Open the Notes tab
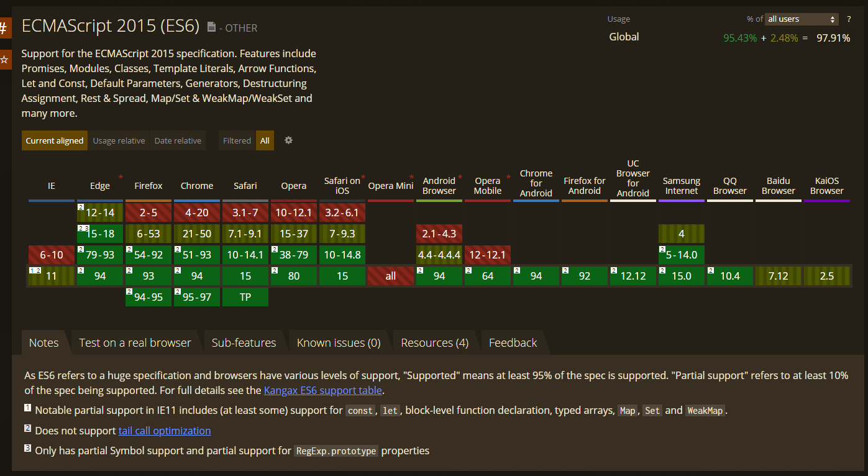The image size is (868, 476). click(44, 342)
